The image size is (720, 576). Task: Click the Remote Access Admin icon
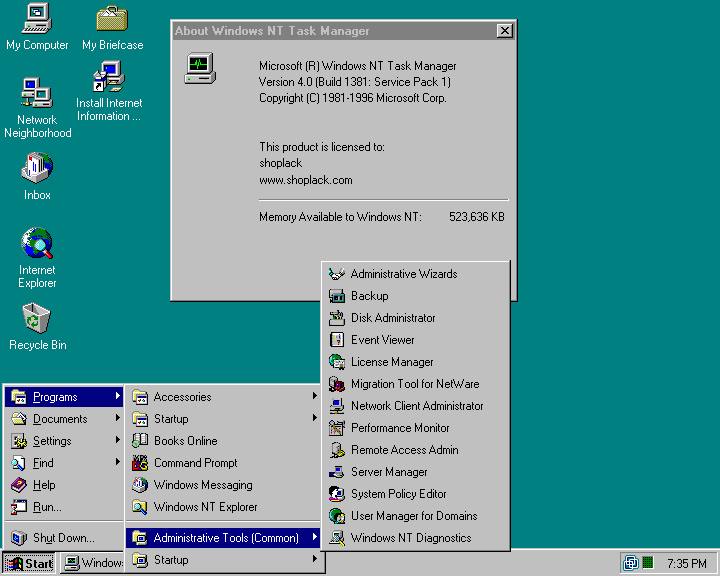click(337, 450)
